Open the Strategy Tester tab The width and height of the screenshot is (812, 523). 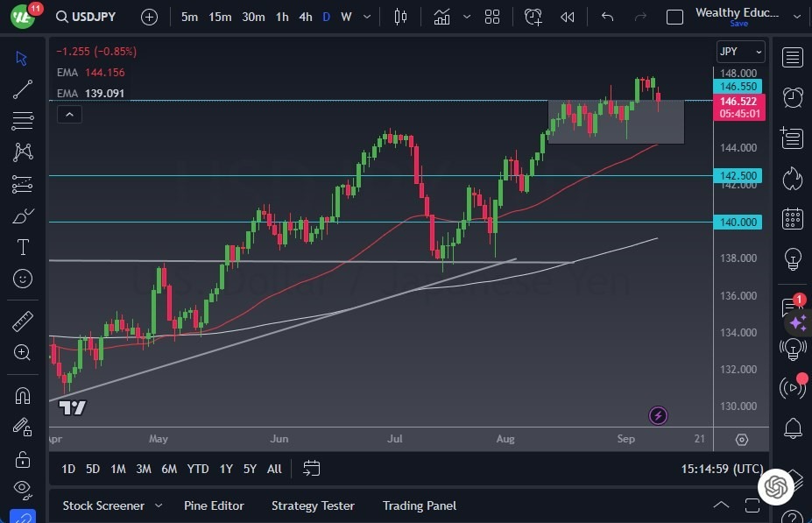tap(313, 505)
